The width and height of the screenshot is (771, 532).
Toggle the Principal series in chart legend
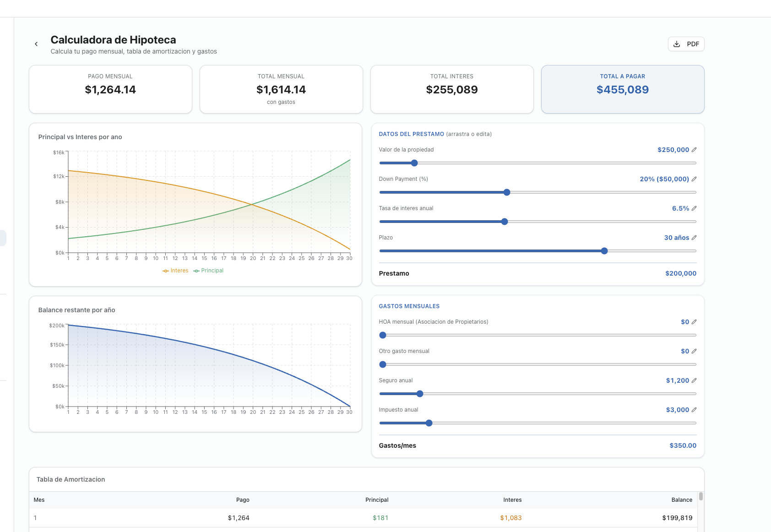tap(209, 271)
